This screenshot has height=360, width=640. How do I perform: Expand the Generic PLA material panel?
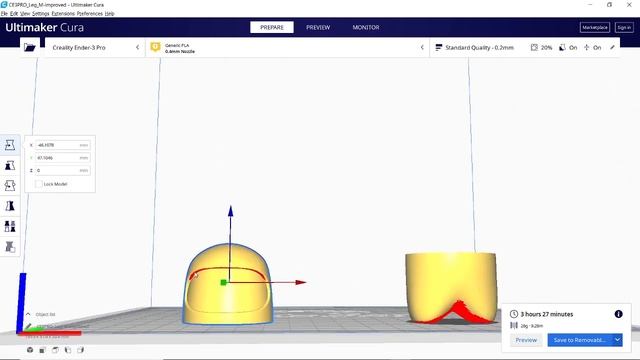pos(287,47)
